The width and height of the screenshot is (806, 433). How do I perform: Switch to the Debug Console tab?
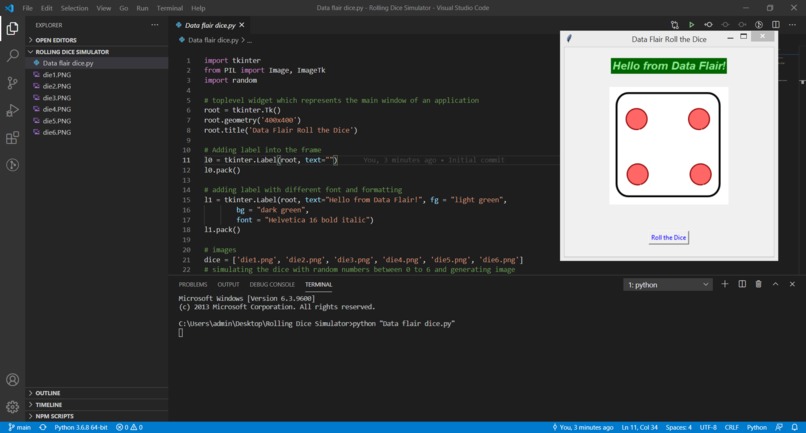pos(272,284)
